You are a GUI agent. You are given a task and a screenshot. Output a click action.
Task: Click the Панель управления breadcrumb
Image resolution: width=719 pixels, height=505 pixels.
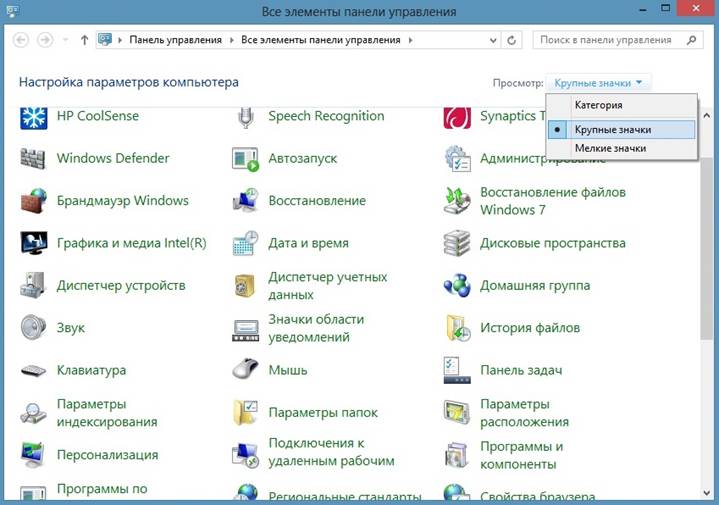coord(175,40)
